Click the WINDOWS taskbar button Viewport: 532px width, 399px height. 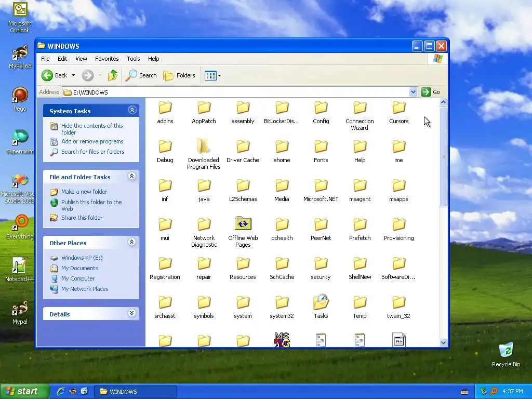[x=136, y=392]
